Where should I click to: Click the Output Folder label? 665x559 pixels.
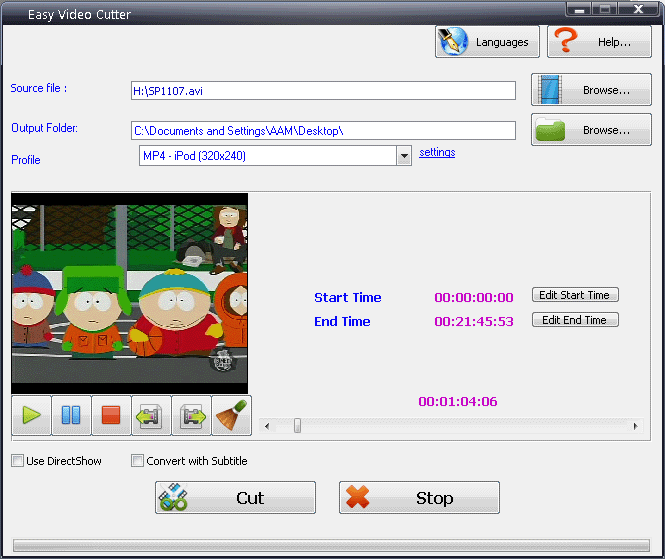[x=45, y=128]
